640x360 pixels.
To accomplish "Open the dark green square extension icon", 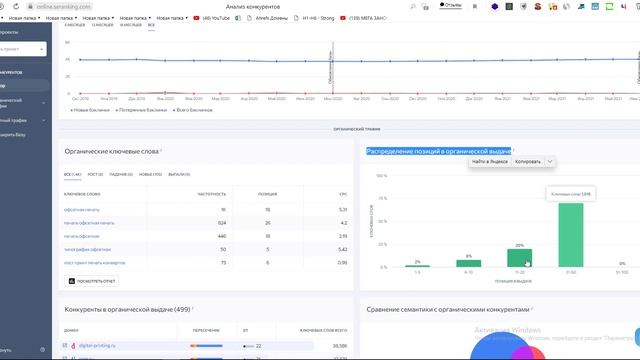I will [509, 7].
